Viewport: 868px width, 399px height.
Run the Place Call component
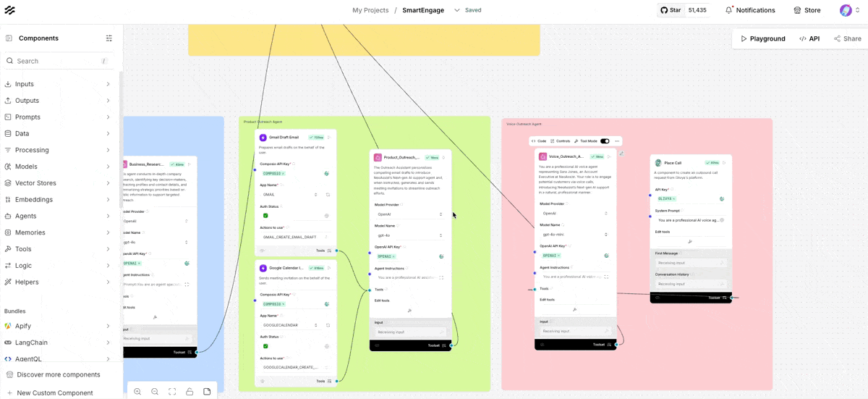pos(725,163)
